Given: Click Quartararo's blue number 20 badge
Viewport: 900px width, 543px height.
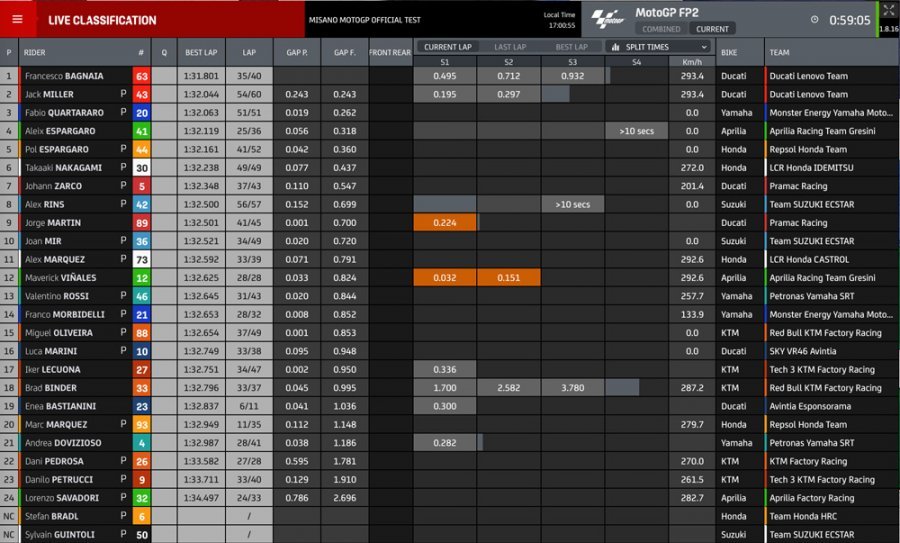Looking at the screenshot, I should (x=141, y=113).
